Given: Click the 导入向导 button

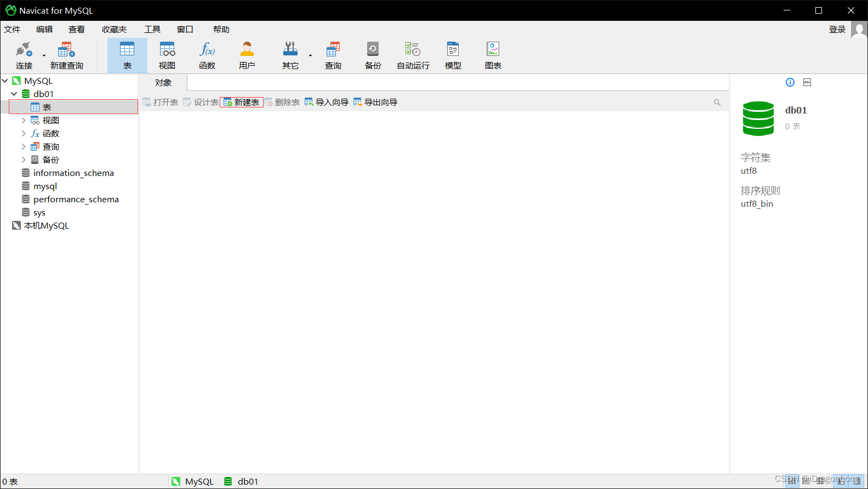Looking at the screenshot, I should (x=327, y=103).
